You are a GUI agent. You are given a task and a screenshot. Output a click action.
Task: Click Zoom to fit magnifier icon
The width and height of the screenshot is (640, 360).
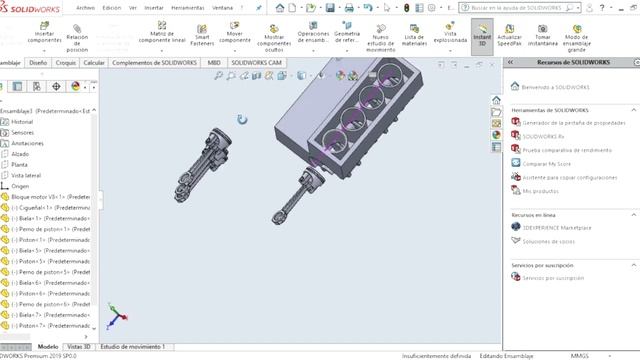point(218,75)
